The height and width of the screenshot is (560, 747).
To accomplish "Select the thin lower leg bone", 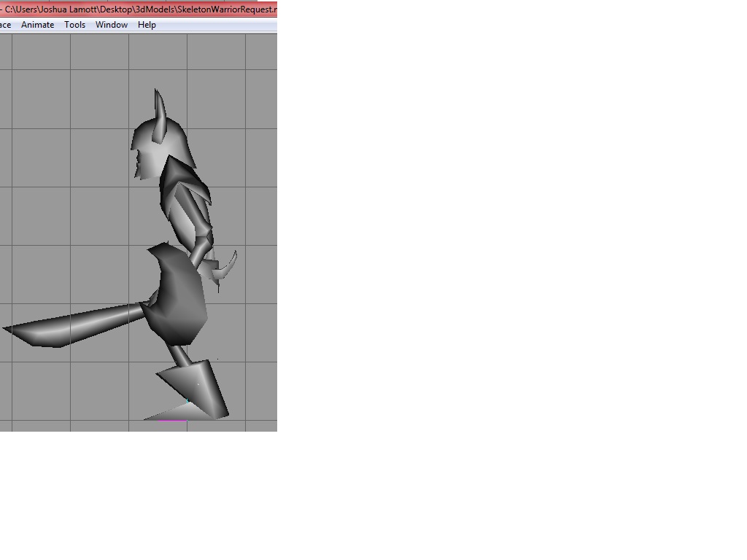I will 179,355.
